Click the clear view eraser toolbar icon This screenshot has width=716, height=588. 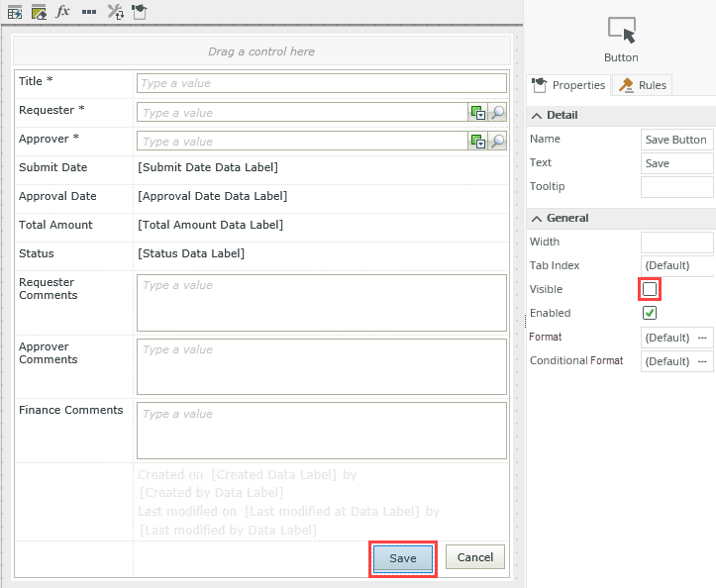(39, 12)
